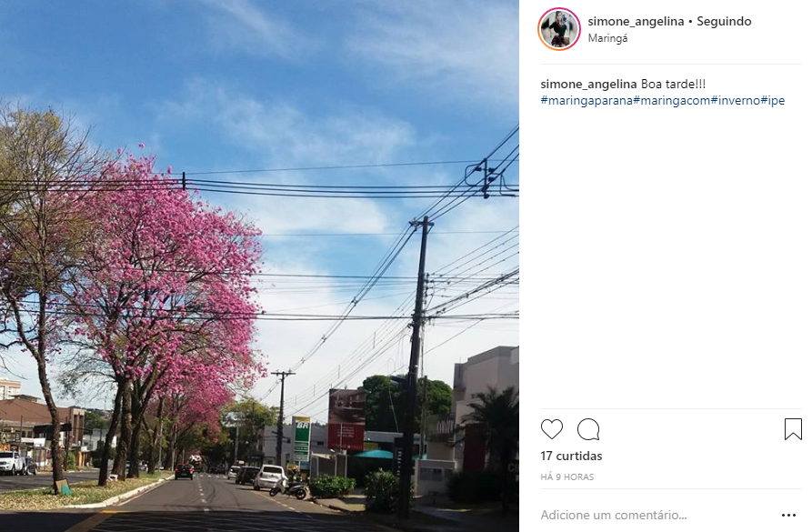Click the Seguindo following button
Viewport: 812px width, 532px height.
coord(724,21)
